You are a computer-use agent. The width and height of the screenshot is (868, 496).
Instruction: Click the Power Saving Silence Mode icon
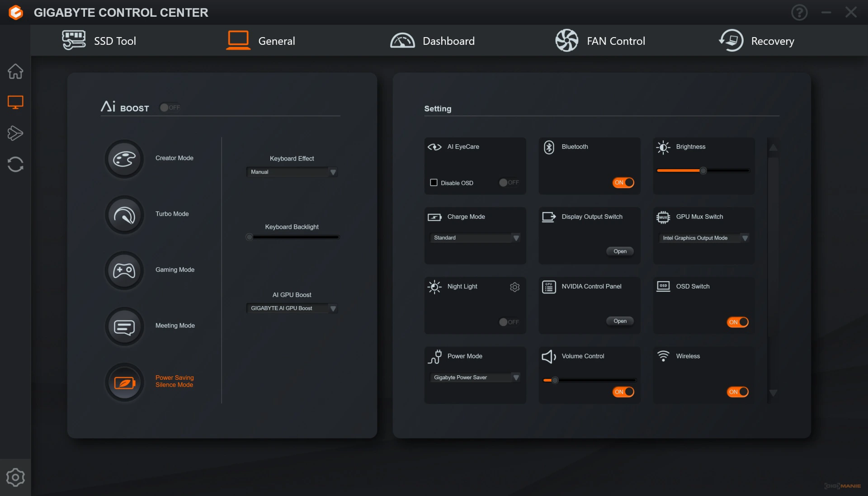[124, 383]
